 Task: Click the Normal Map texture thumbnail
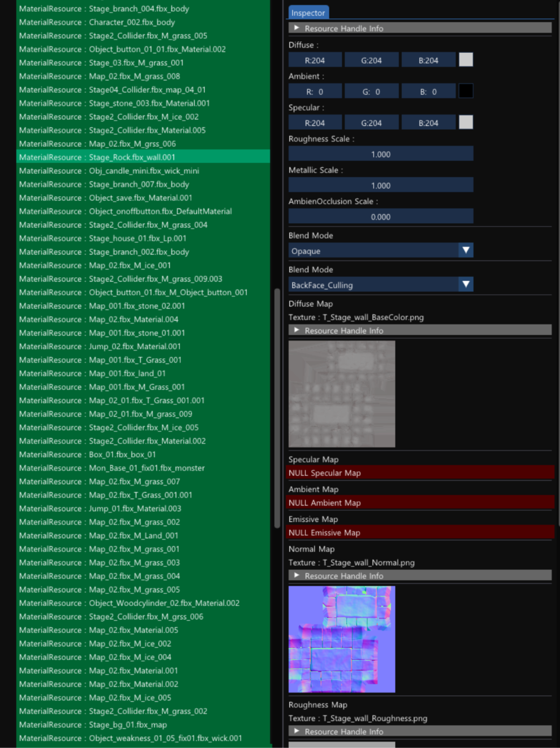coord(342,639)
